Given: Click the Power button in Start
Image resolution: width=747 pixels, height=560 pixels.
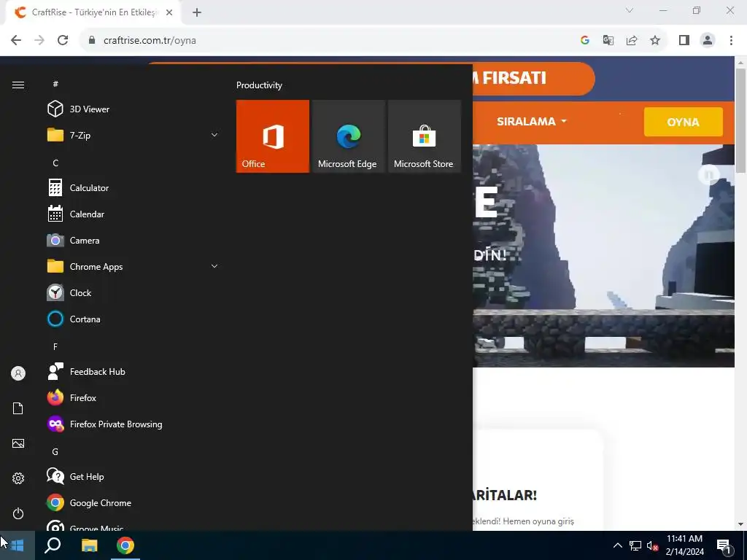Looking at the screenshot, I should tap(18, 513).
